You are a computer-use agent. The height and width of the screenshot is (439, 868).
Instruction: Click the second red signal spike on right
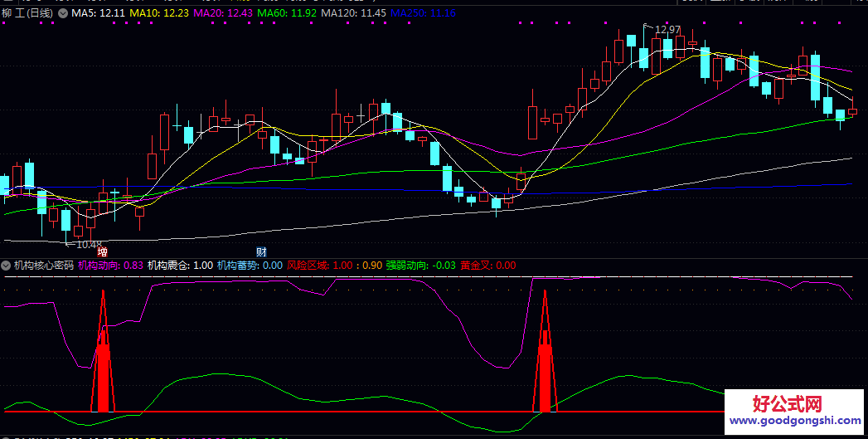click(546, 351)
